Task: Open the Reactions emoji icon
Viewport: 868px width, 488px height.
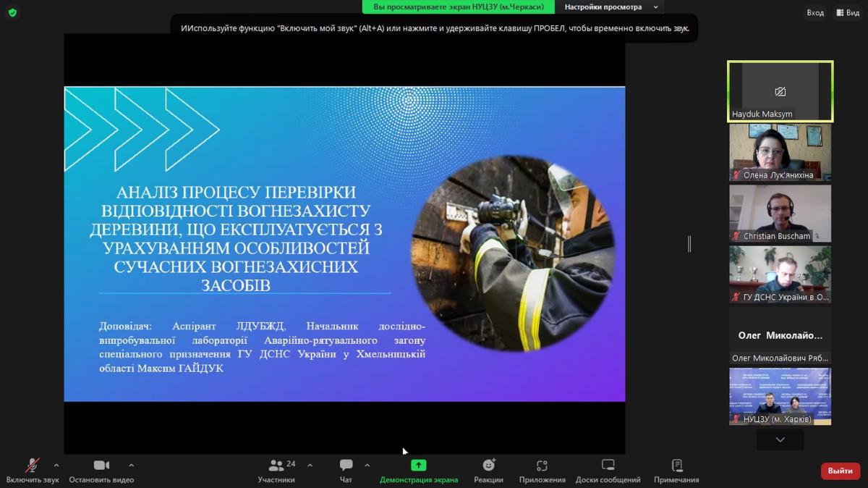Action: (x=488, y=466)
